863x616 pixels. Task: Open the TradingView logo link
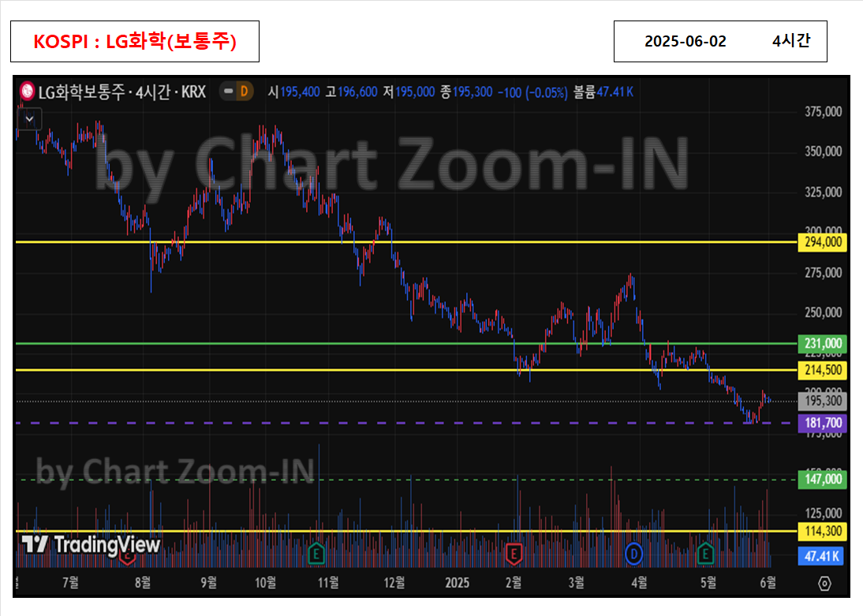pos(91,544)
